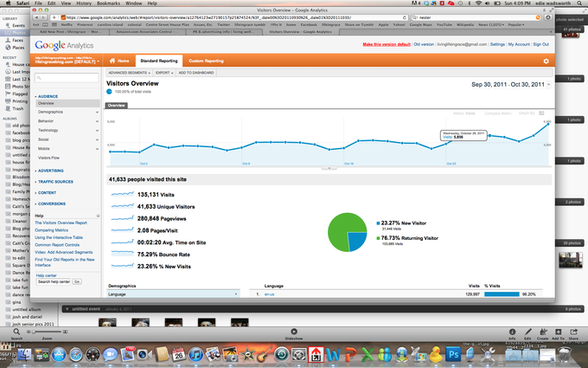This screenshot has height=368, width=588.
Task: Expand the Advertising section
Action: click(50, 171)
